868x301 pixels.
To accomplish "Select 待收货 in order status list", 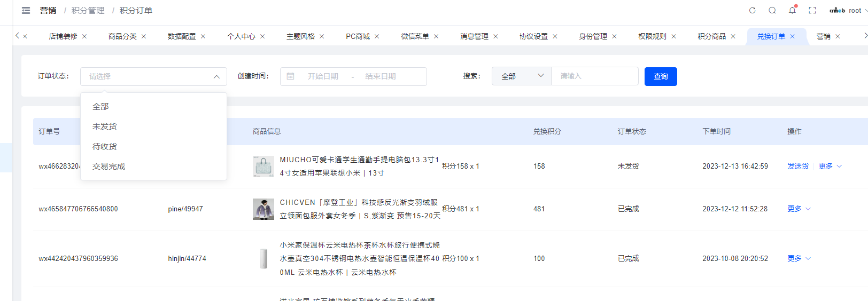I will tap(153, 147).
